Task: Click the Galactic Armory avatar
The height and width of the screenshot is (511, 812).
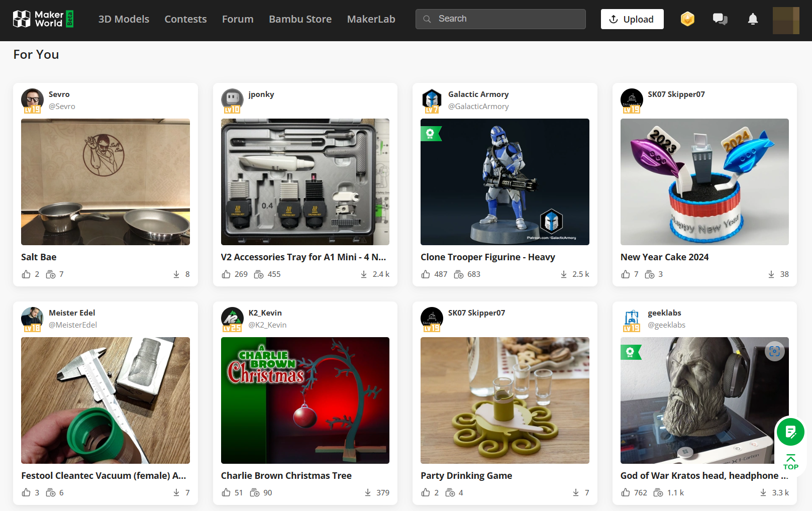Action: click(x=432, y=100)
